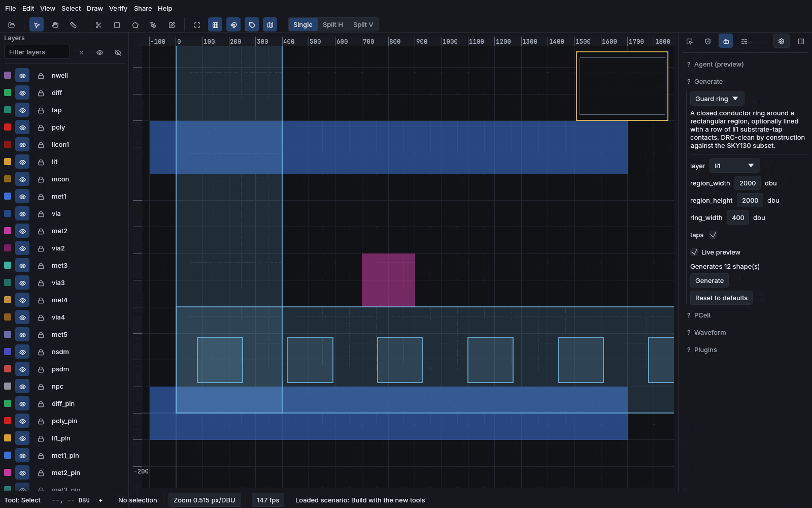
Task: Open the Share menu
Action: click(x=143, y=9)
